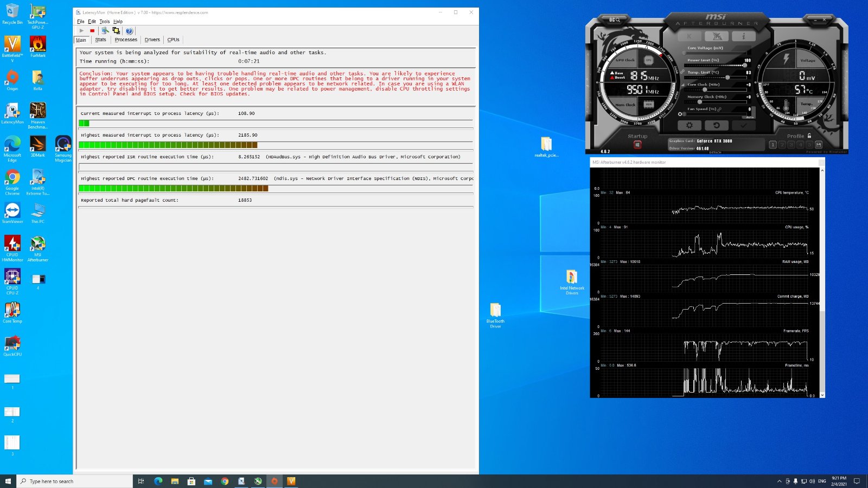Select Afterburner profile slot 2
868x488 pixels.
click(782, 145)
